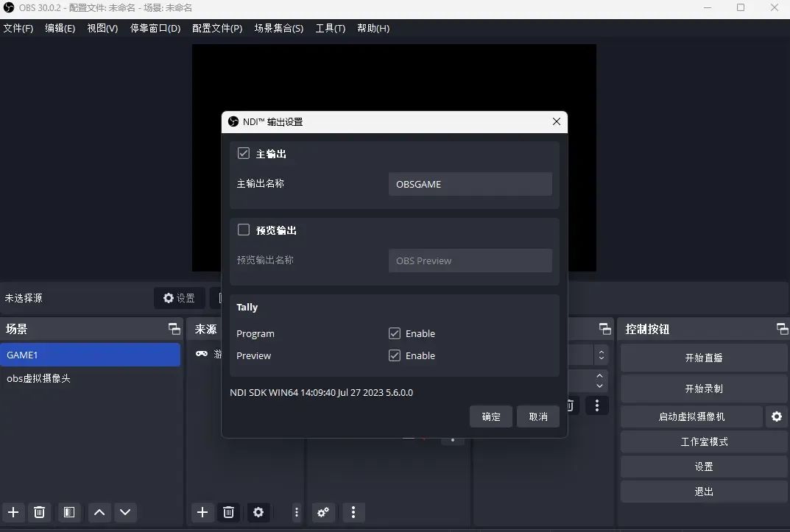The image size is (790, 532).
Task: Move scene up with the up arrow icon
Action: (99, 512)
